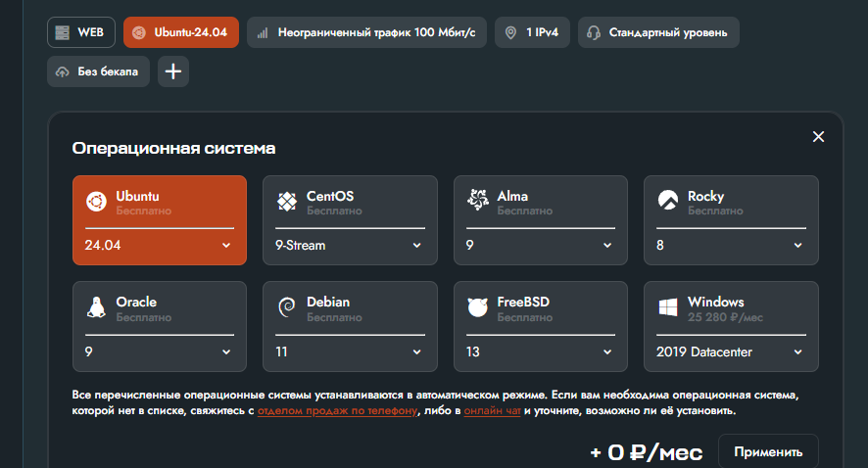
Task: Expand Oracle version dropdown
Action: [x=160, y=351]
